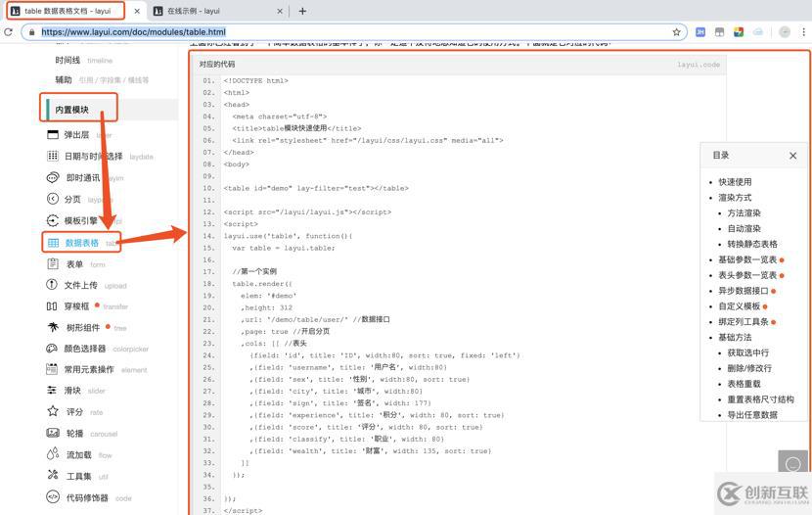Click code line 18 table.render({
The width and height of the screenshot is (812, 515).
tap(262, 284)
